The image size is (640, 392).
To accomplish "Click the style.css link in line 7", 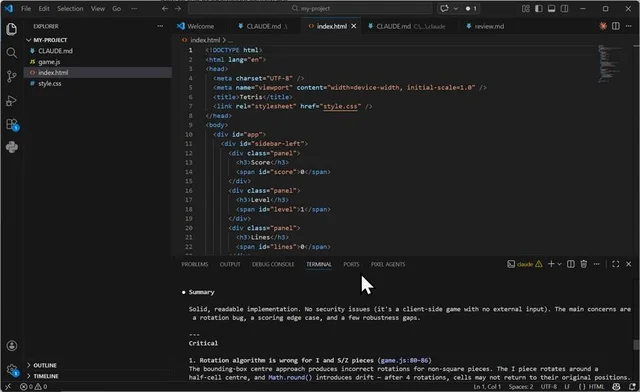I will click(x=340, y=106).
